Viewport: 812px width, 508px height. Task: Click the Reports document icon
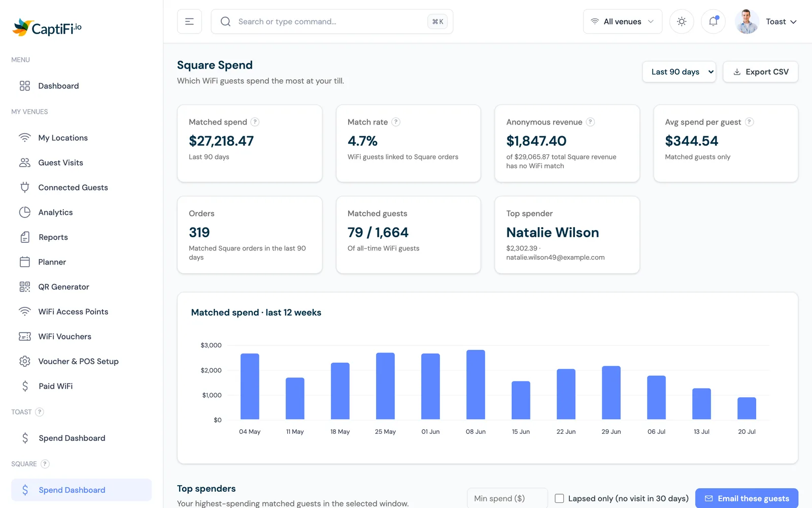click(x=25, y=237)
